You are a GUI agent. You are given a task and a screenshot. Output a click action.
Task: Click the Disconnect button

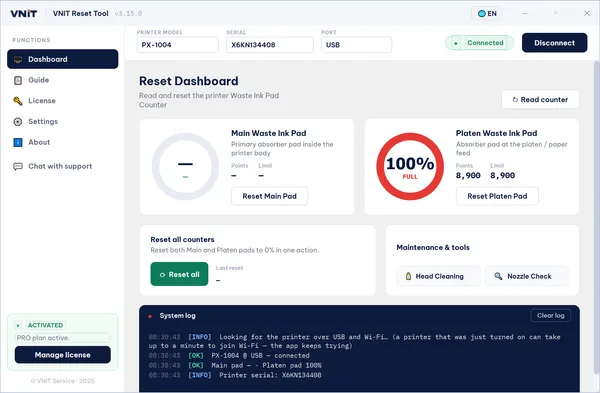pyautogui.click(x=554, y=42)
